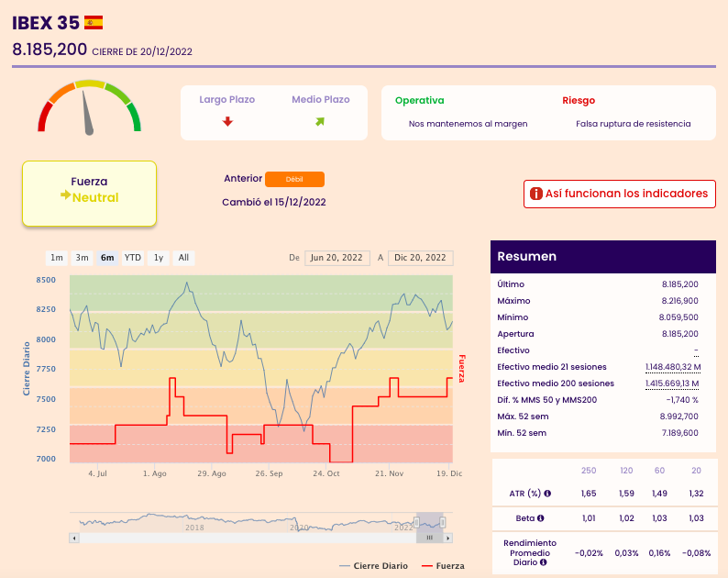Select the 1y chart range
728x578 pixels.
(159, 258)
